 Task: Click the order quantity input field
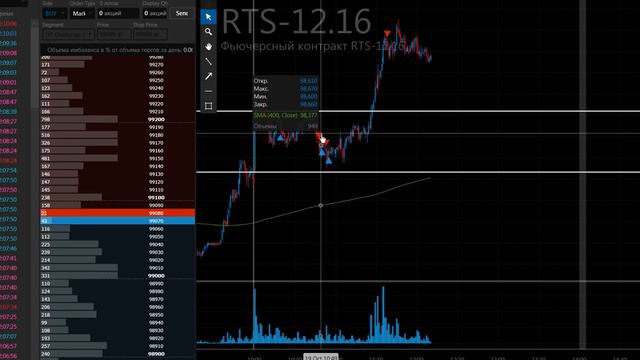pyautogui.click(x=118, y=13)
